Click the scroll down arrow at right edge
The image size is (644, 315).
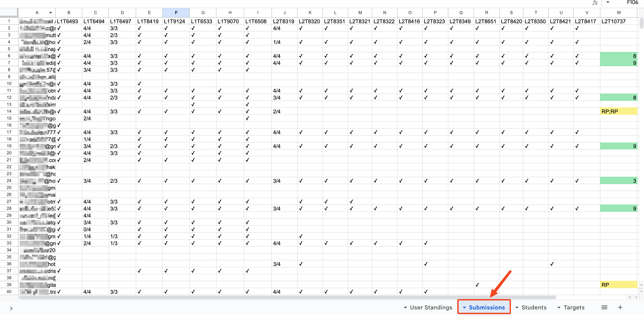pos(641,291)
